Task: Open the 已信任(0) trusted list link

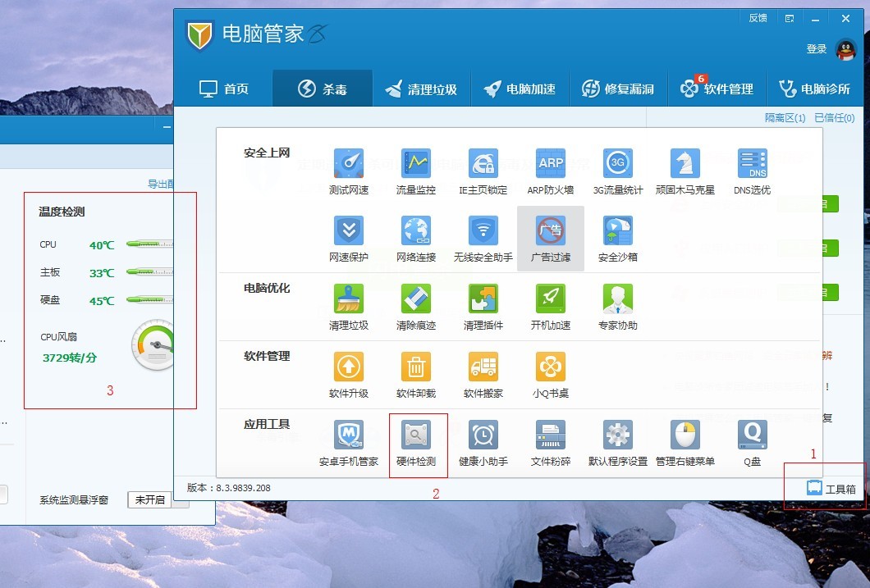Action: coord(835,118)
